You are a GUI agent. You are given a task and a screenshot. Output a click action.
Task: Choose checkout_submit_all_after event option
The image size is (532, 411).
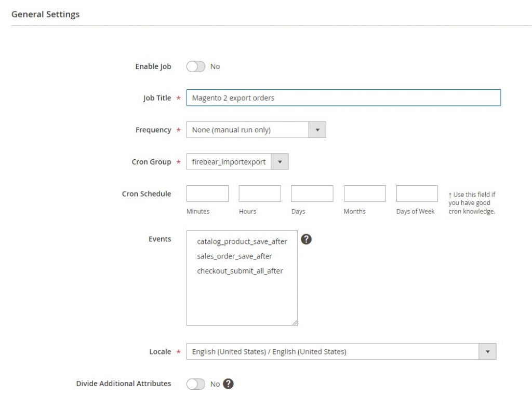(240, 270)
